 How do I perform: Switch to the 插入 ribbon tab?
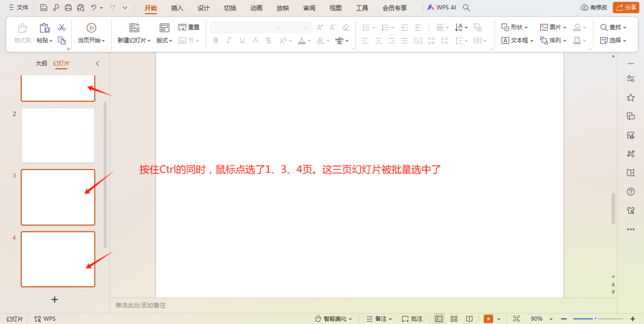point(177,8)
